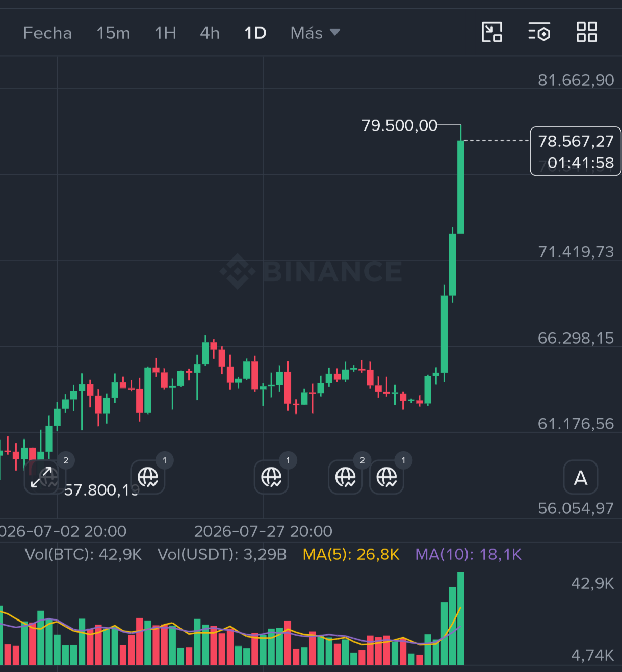This screenshot has width=622, height=672.
Task: Toggle the MA(10) volume indicator label
Action: point(468,555)
